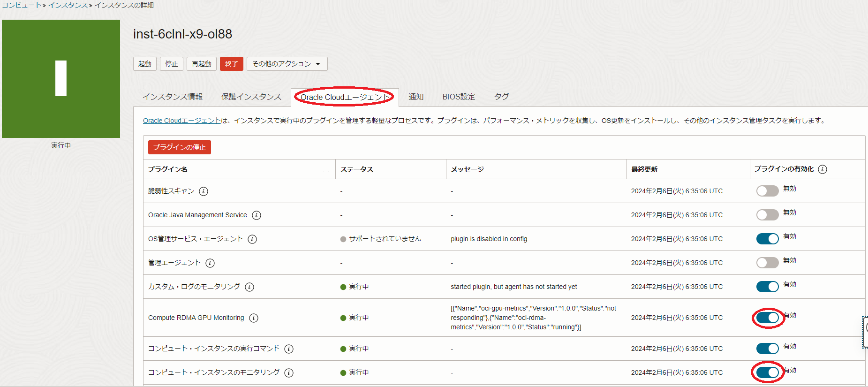Image resolution: width=868 pixels, height=387 pixels.
Task: Switch to the インスタンス情報 tab
Action: 173,97
